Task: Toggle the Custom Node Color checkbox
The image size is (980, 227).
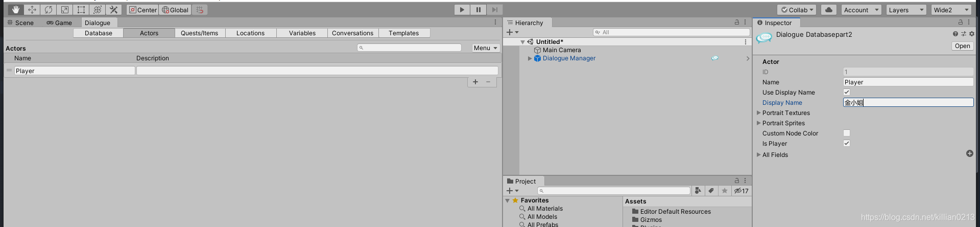Action: (x=847, y=133)
